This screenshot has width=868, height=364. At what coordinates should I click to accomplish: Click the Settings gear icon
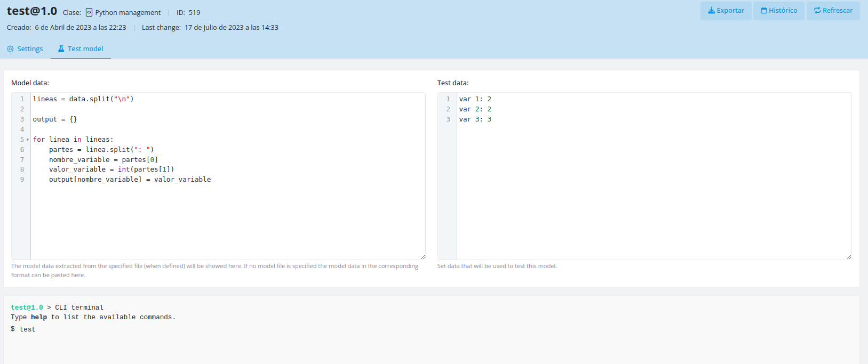coord(10,49)
